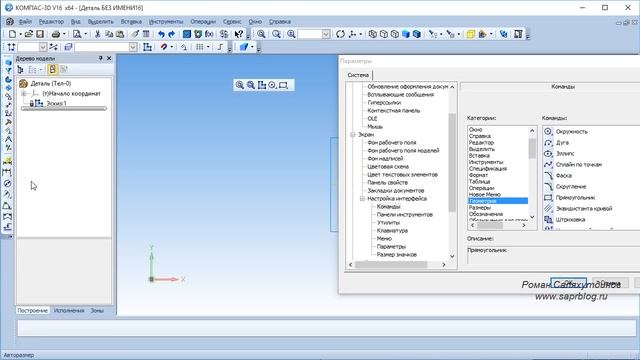
Task: Click the blue Undo arrow
Action: [x=161, y=34]
